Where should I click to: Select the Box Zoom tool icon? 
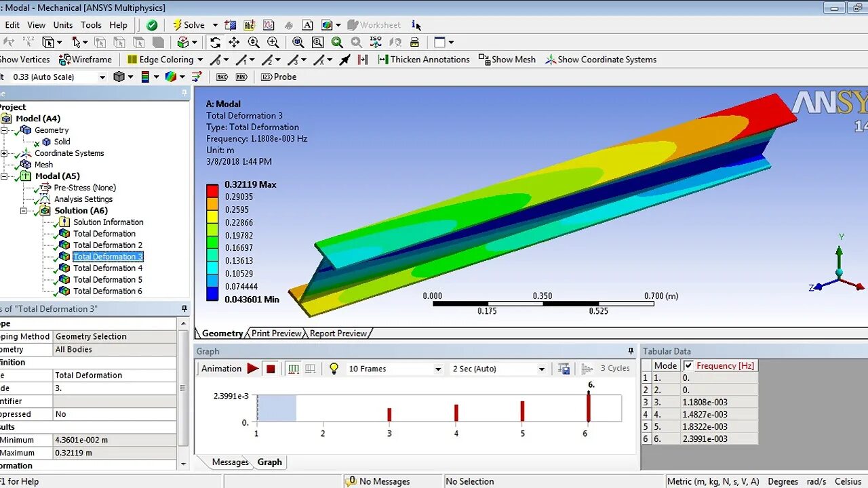pyautogui.click(x=273, y=42)
